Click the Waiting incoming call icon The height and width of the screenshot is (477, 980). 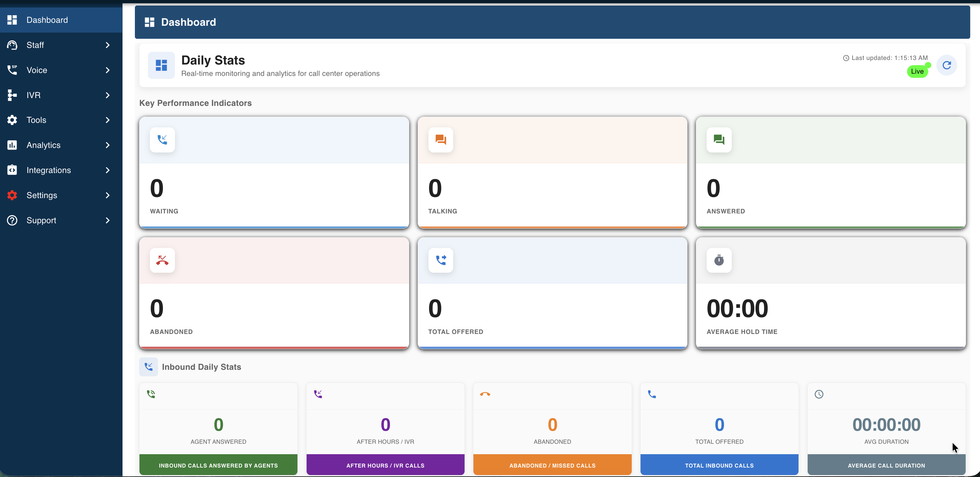(163, 139)
